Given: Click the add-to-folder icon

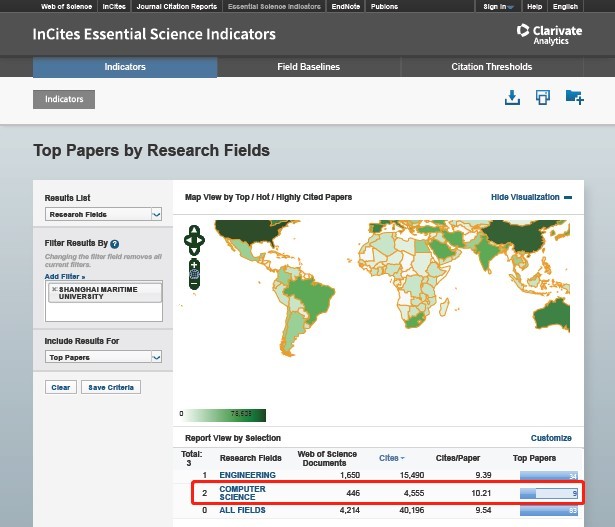Looking at the screenshot, I should point(574,97).
